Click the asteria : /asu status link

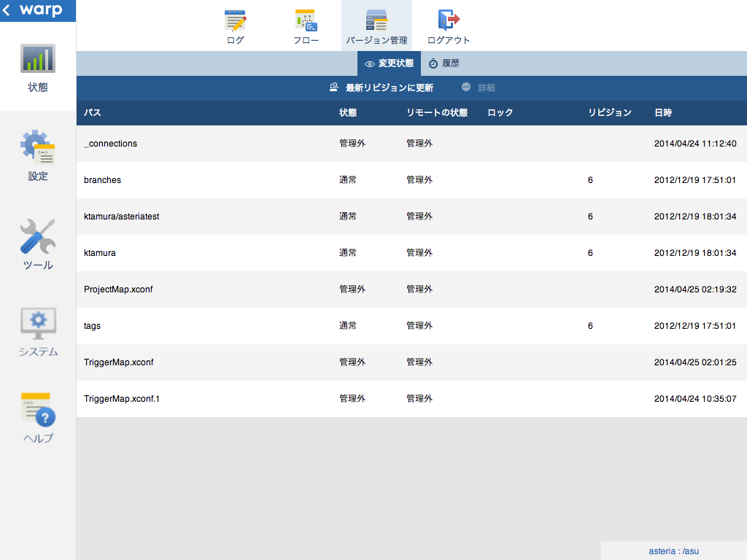pos(673,551)
